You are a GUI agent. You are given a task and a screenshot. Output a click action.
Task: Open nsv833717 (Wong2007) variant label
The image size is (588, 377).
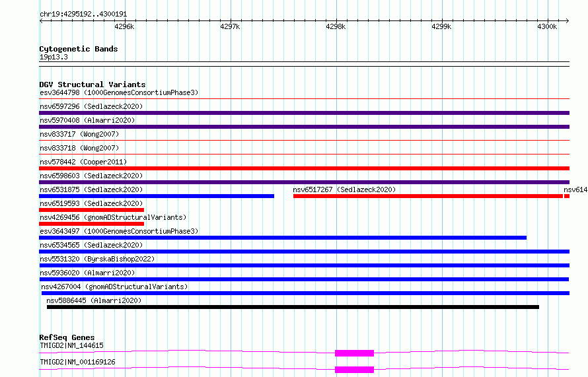(79, 134)
